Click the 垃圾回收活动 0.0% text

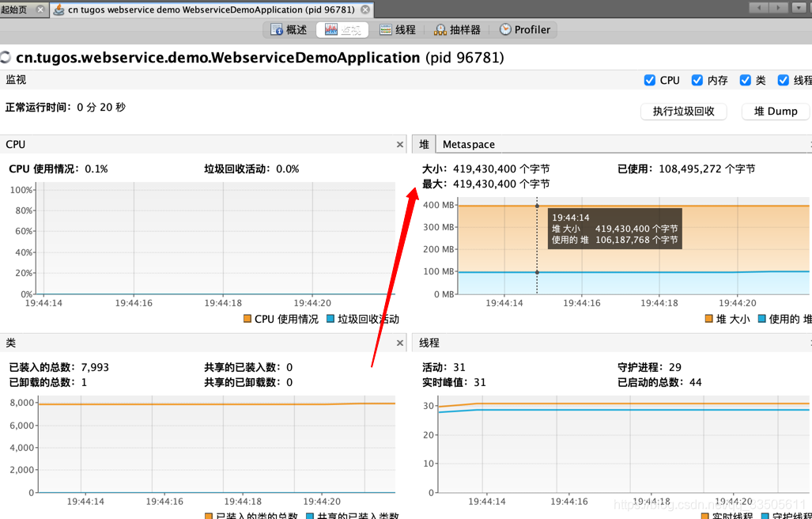click(x=251, y=169)
